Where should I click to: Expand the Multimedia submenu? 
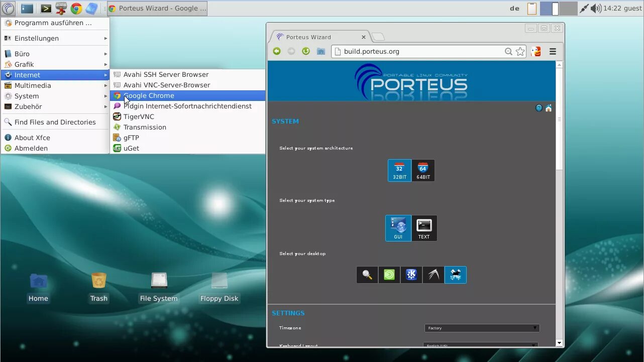click(55, 85)
